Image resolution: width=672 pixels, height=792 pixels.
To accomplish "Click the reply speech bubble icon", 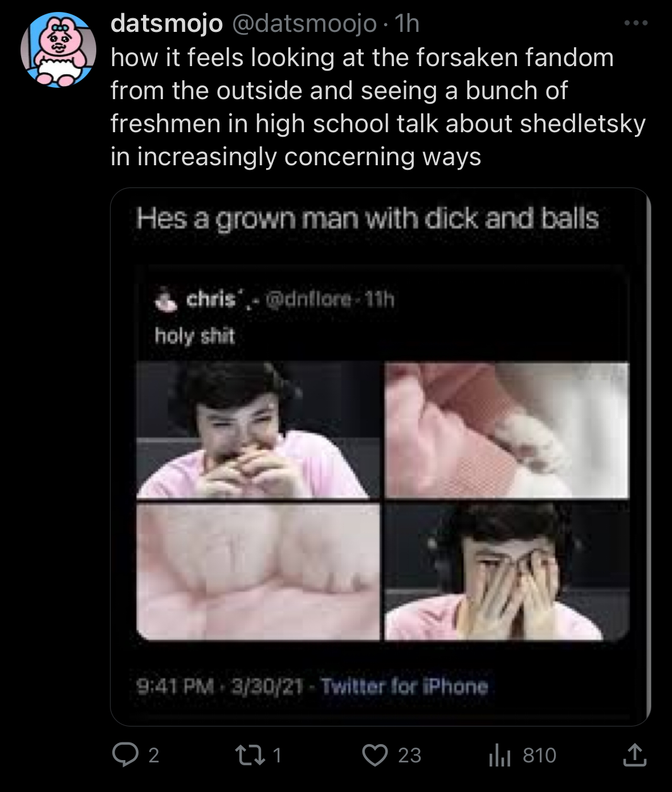I will coord(123,755).
